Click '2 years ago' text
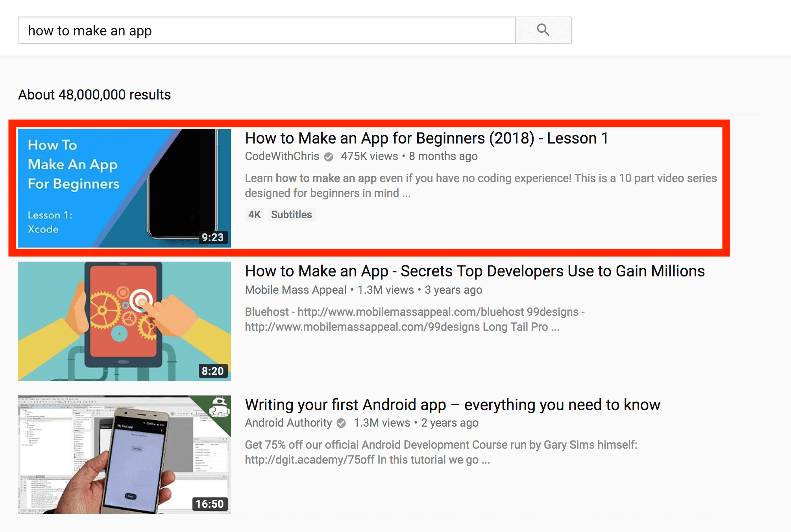The width and height of the screenshot is (791, 532). coord(450,423)
